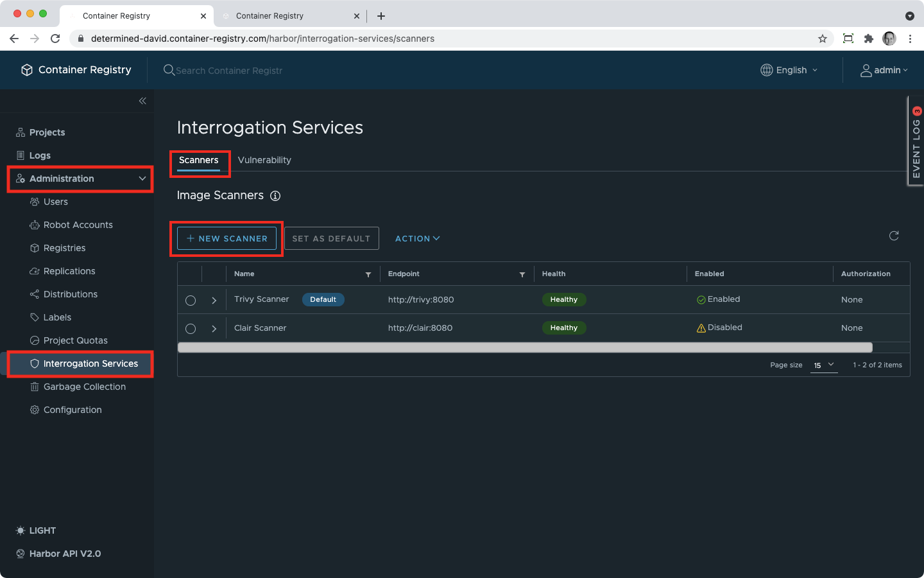Click the search magnifier icon
This screenshot has height=578, width=924.
point(169,70)
